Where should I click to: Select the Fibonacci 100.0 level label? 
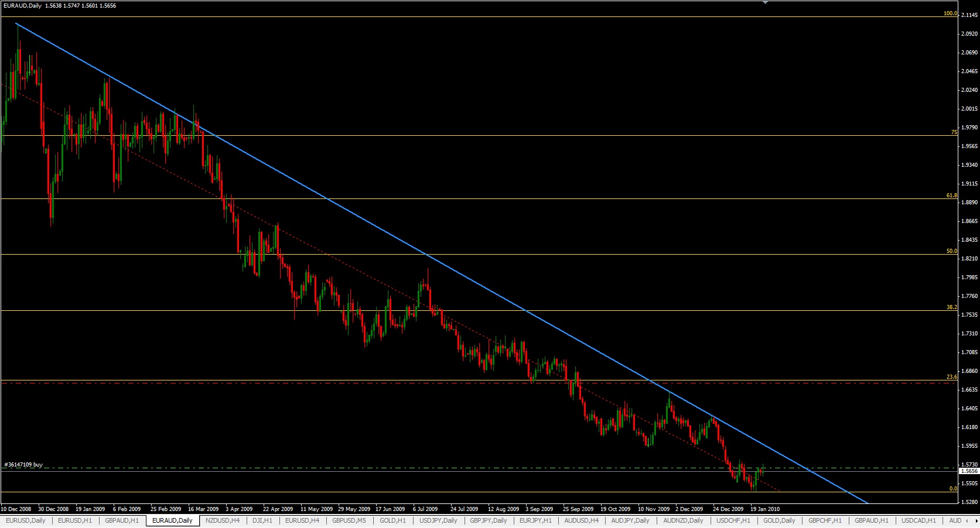pos(950,13)
